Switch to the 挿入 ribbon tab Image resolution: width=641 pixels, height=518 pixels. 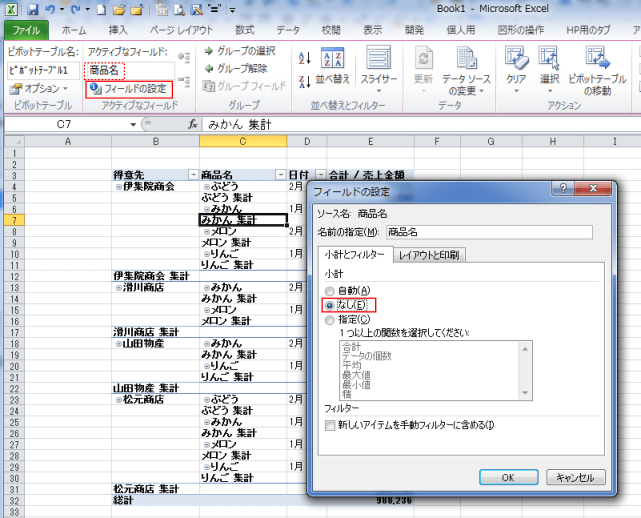pyautogui.click(x=118, y=30)
